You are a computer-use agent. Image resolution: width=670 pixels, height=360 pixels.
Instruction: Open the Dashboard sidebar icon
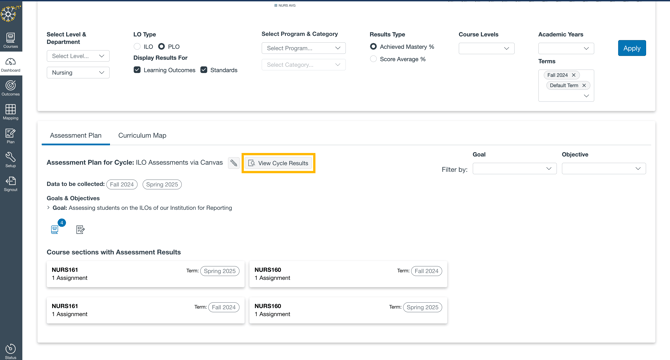[x=11, y=64]
